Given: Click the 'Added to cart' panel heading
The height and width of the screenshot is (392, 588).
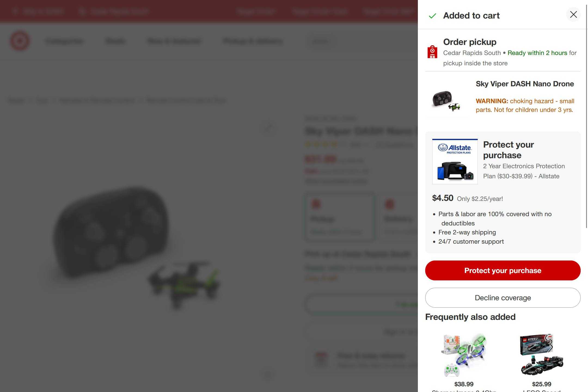Looking at the screenshot, I should coord(471,16).
